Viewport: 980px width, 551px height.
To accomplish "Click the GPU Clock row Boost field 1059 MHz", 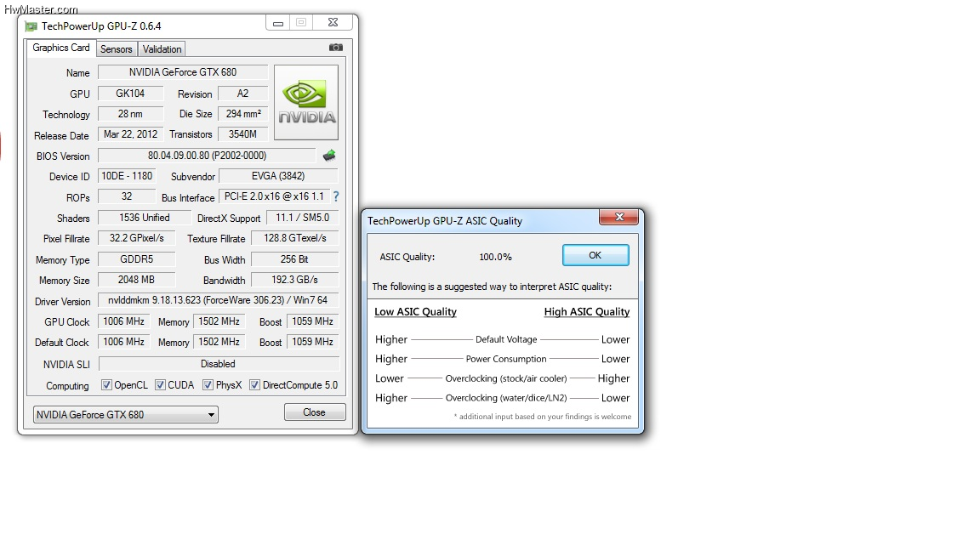I will [x=312, y=321].
